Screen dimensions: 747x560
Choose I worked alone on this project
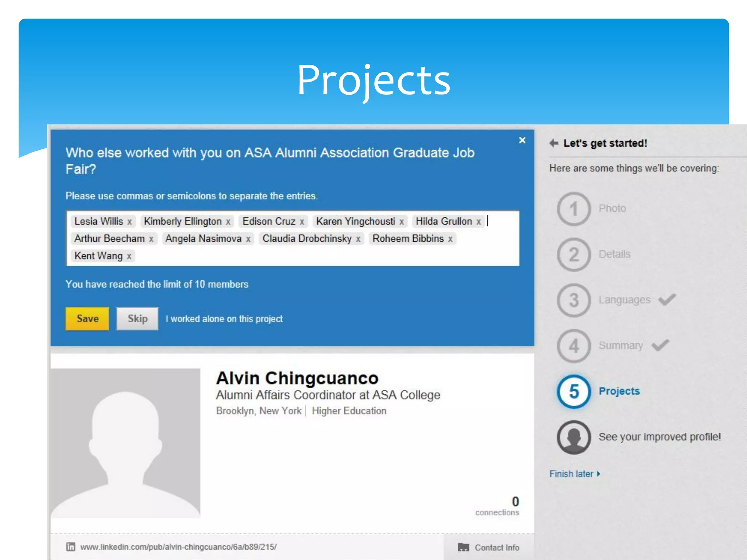tap(224, 319)
